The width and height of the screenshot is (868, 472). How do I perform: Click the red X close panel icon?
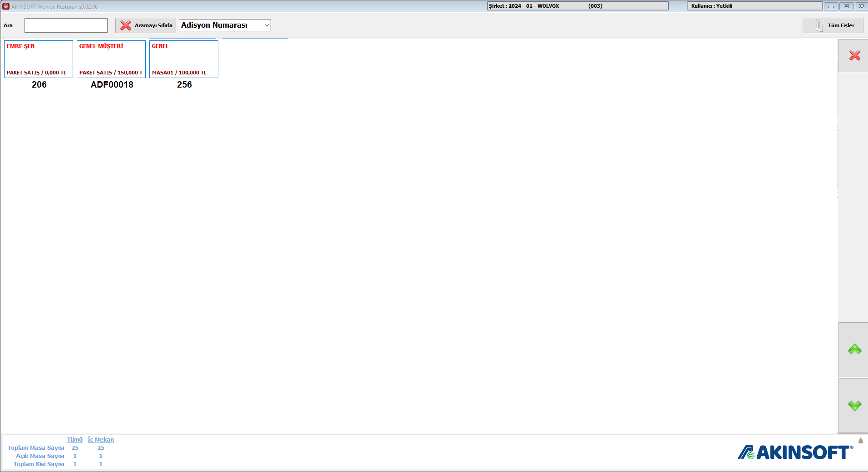click(x=854, y=55)
